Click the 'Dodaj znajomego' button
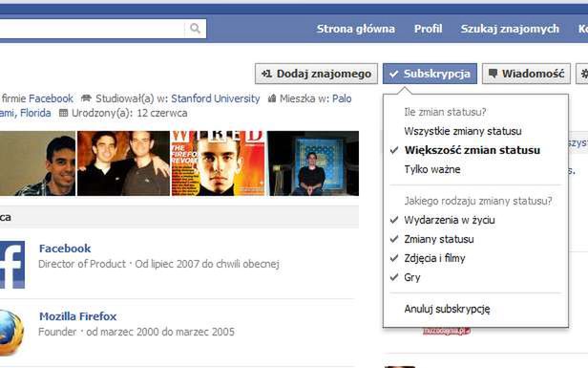Screen dimensions: 588x368 (316, 74)
